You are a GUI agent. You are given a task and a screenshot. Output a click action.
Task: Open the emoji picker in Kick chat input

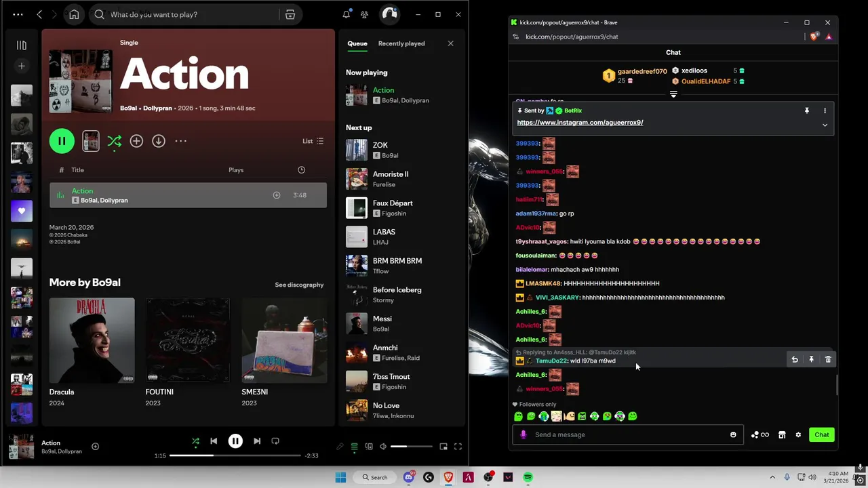coord(733,434)
